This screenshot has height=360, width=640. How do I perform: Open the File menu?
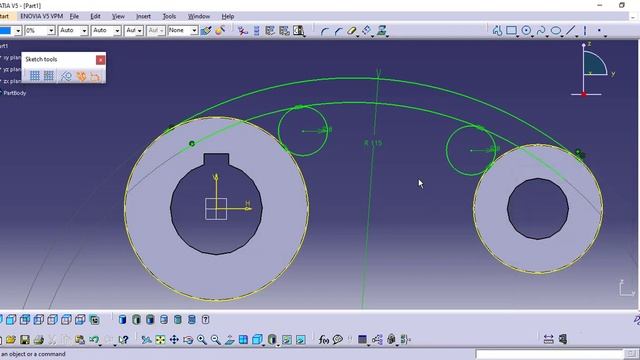(74, 16)
